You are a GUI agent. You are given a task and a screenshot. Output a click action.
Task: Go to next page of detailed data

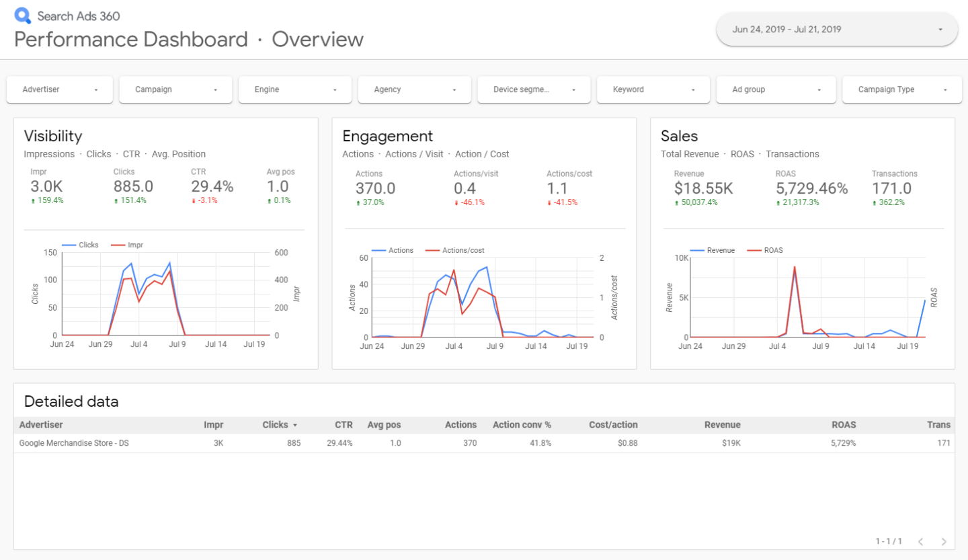click(x=944, y=541)
